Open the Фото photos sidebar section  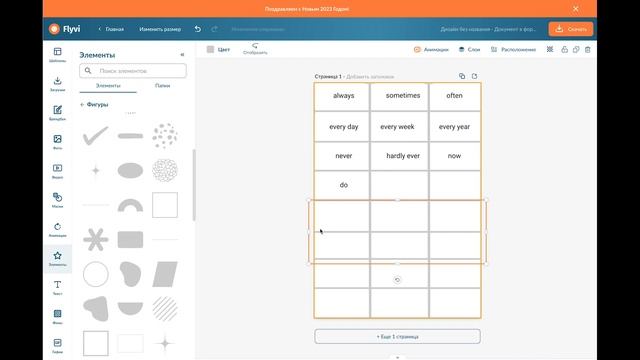(x=58, y=142)
